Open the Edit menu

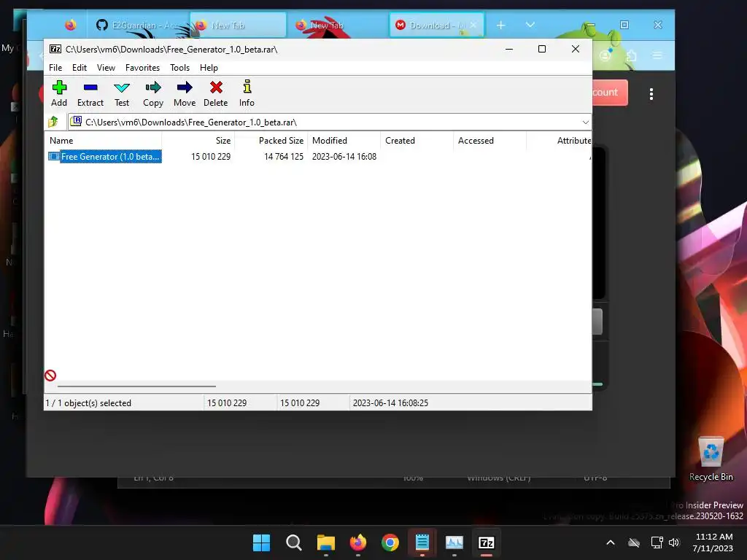(x=79, y=68)
